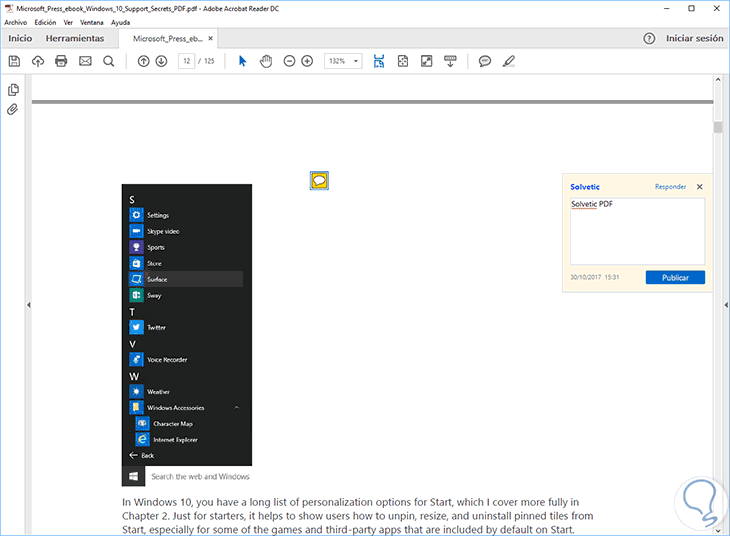Image resolution: width=730 pixels, height=536 pixels.
Task: Fit one full page icon
Action: pyautogui.click(x=403, y=61)
